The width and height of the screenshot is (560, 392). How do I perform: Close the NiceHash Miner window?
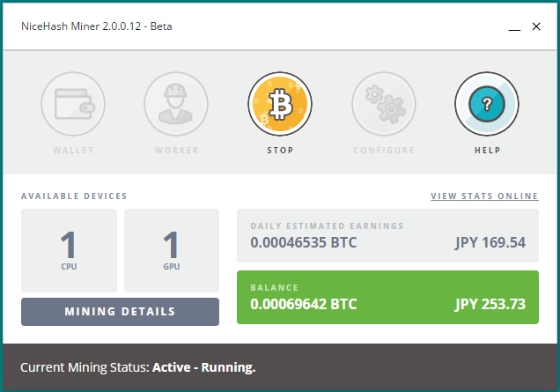[536, 26]
